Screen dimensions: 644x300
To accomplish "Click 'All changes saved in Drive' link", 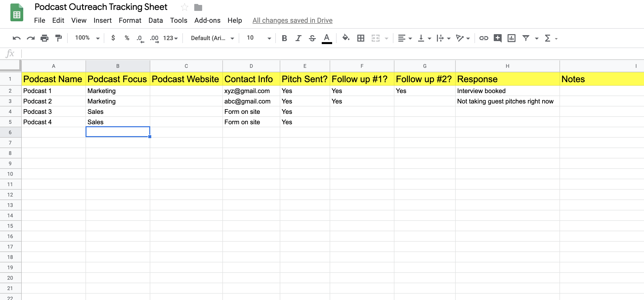I will click(292, 20).
